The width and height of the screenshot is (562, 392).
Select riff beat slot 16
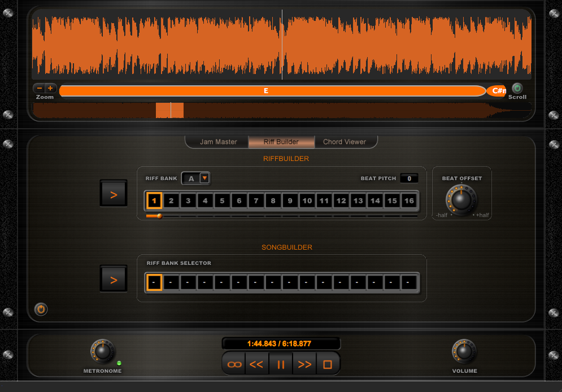click(408, 201)
